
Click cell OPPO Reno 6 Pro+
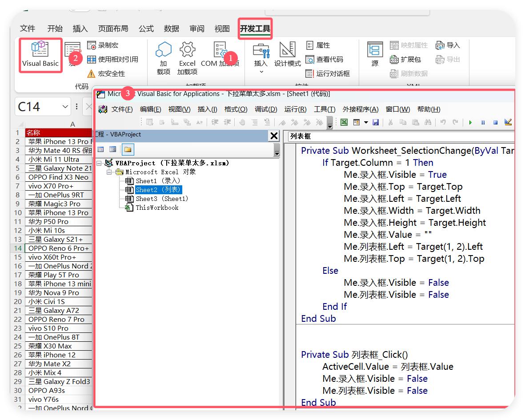[x=59, y=248]
